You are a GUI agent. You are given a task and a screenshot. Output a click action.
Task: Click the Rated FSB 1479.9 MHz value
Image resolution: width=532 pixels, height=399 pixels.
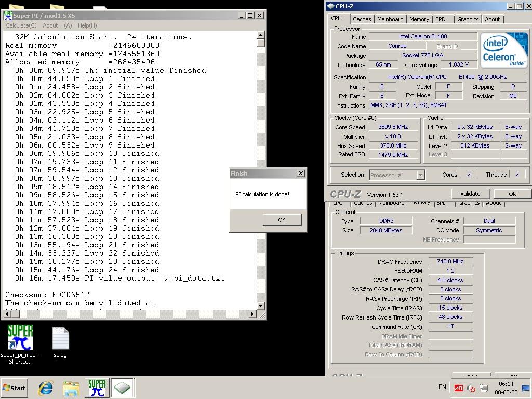pos(393,155)
